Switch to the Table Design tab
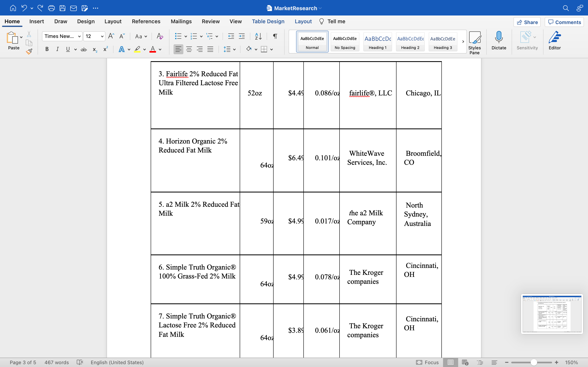The image size is (588, 367). pos(268,21)
